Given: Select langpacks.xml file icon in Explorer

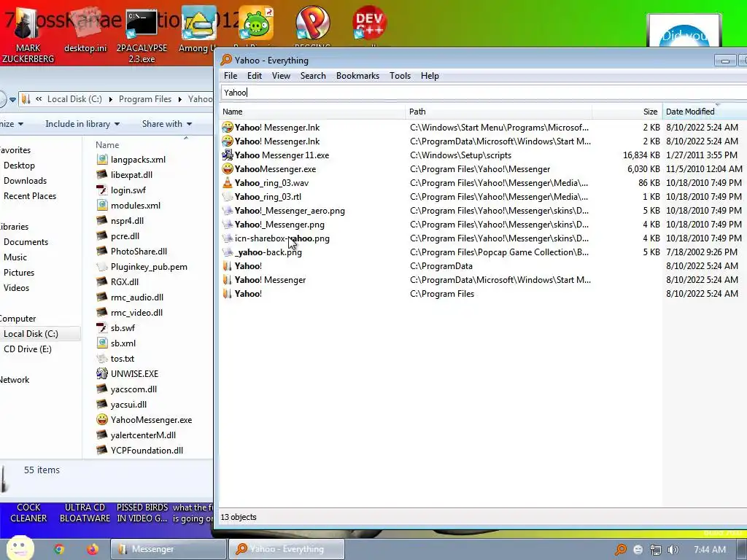Looking at the screenshot, I should [102, 160].
